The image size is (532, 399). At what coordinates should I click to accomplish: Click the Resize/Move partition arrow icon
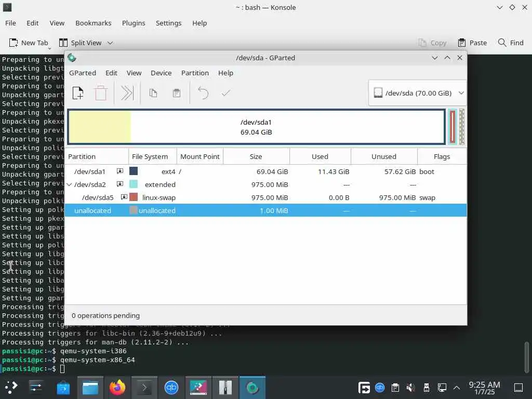[x=127, y=93]
